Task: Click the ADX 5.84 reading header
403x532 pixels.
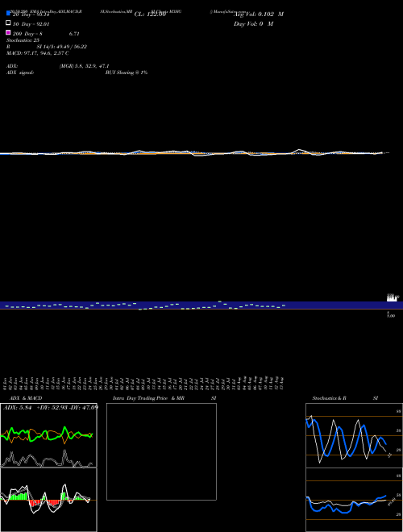Action: click(x=17, y=407)
